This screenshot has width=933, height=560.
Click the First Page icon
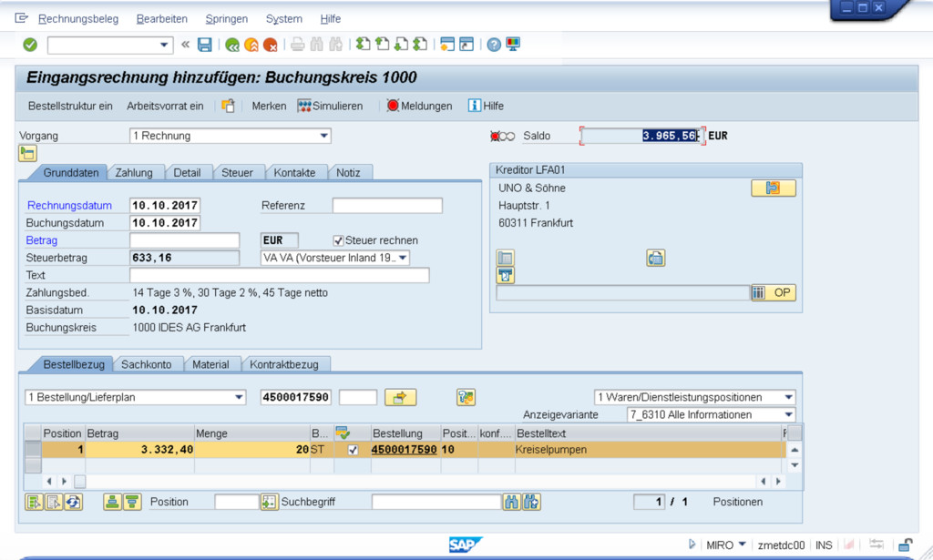[x=363, y=44]
